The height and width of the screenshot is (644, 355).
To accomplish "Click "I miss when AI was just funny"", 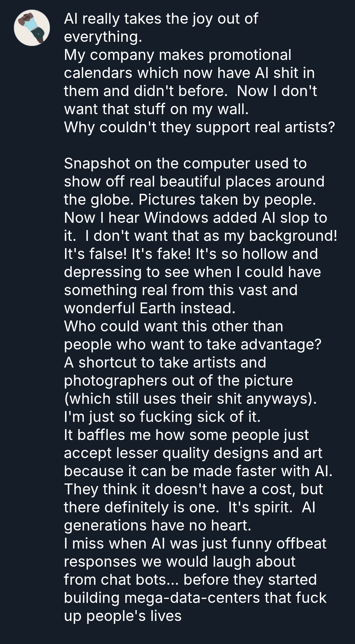I will [195, 544].
